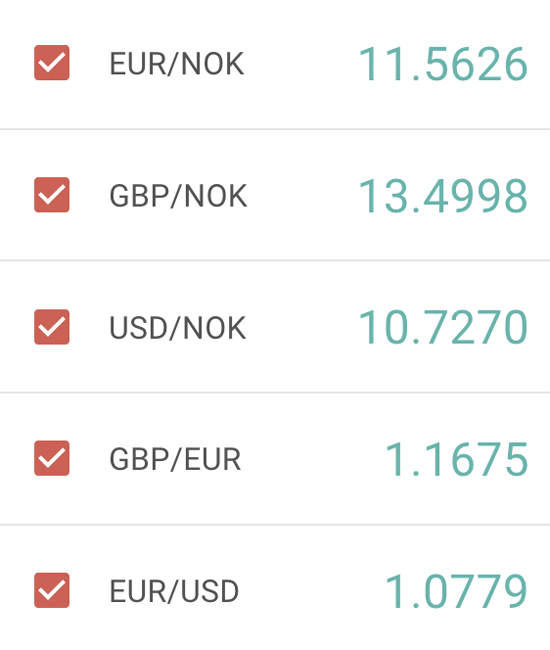This screenshot has width=550, height=650.
Task: Open the USD/NOK pair label
Action: coord(177,327)
